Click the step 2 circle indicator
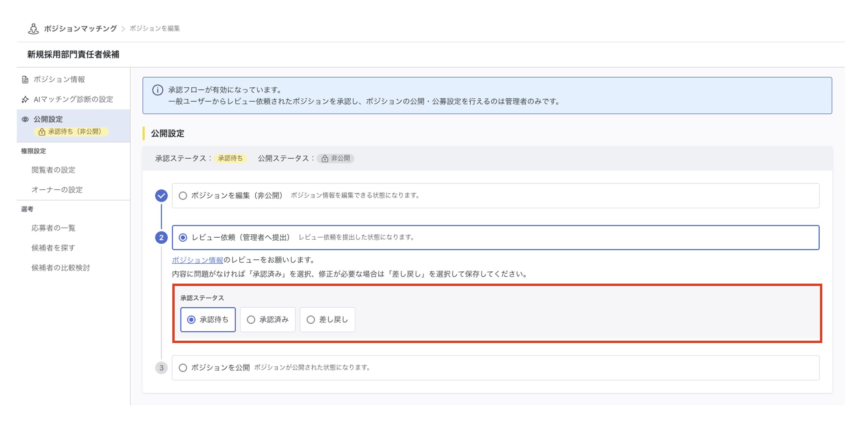The image size is (868, 433). coord(161,237)
